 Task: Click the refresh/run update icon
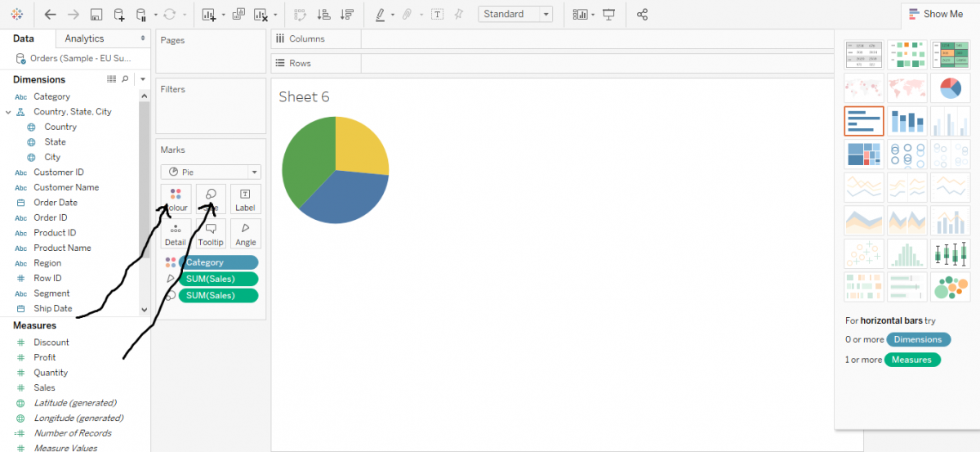[x=170, y=15]
